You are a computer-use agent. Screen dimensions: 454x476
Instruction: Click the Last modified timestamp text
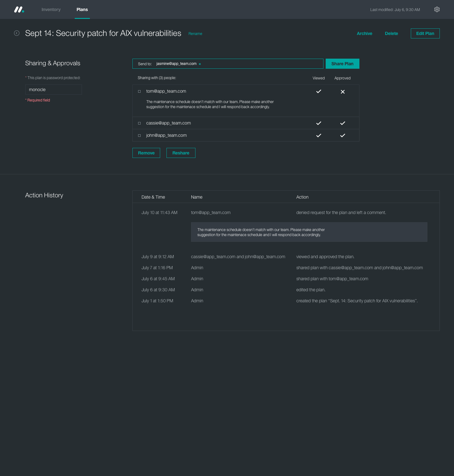(x=395, y=10)
